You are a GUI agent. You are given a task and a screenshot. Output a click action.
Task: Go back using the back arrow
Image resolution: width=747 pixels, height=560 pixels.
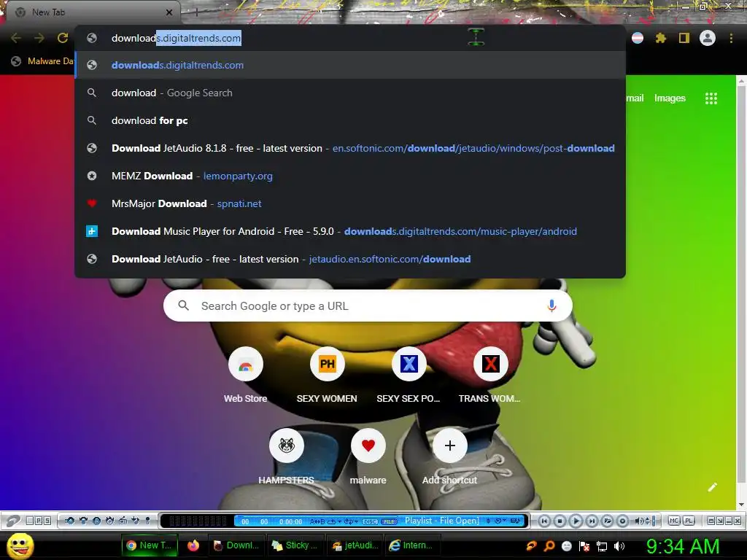coord(16,38)
